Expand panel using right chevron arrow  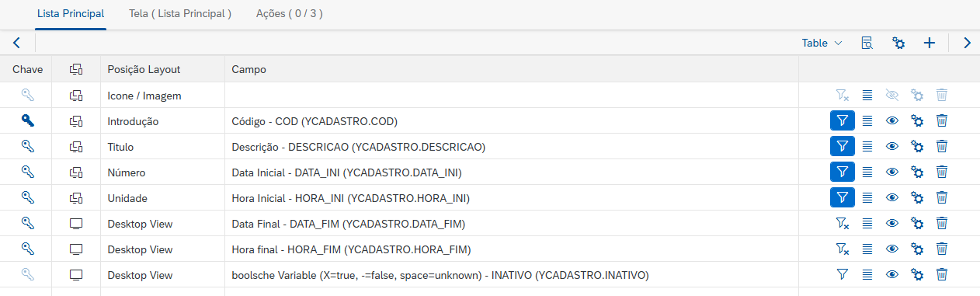click(967, 43)
